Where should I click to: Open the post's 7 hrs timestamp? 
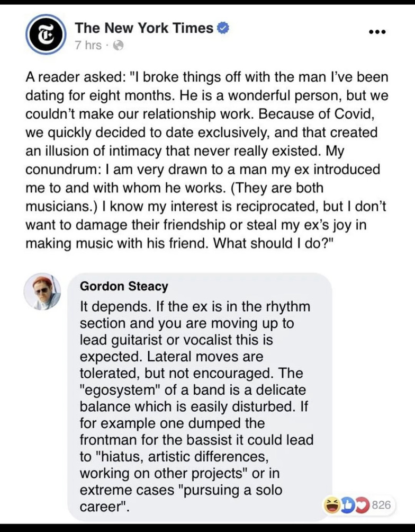[88, 46]
